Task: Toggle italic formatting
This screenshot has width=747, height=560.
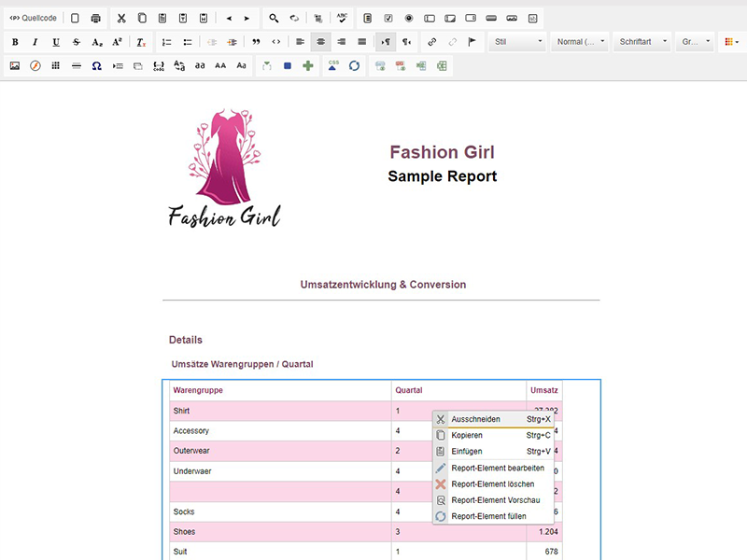Action: [35, 42]
